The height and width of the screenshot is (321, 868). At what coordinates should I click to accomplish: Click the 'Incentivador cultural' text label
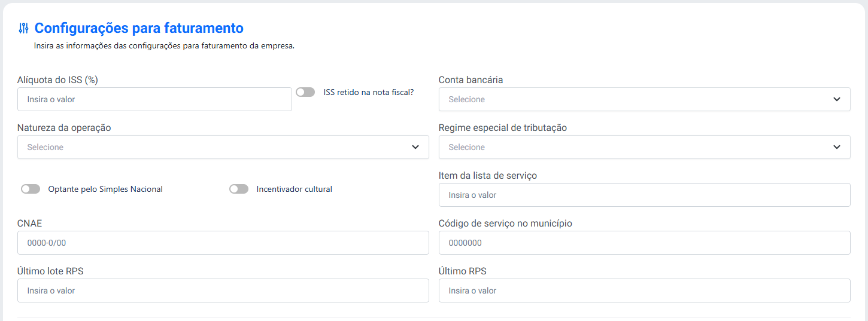click(294, 189)
